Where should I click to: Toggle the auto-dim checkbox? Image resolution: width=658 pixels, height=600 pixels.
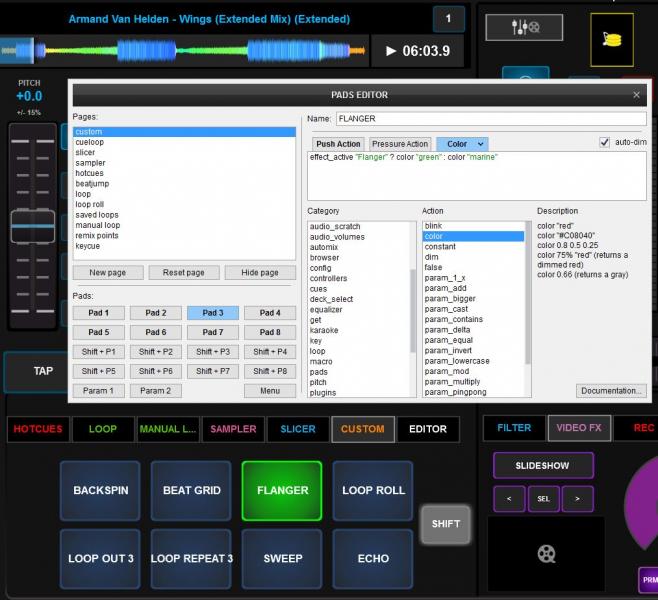coord(604,142)
